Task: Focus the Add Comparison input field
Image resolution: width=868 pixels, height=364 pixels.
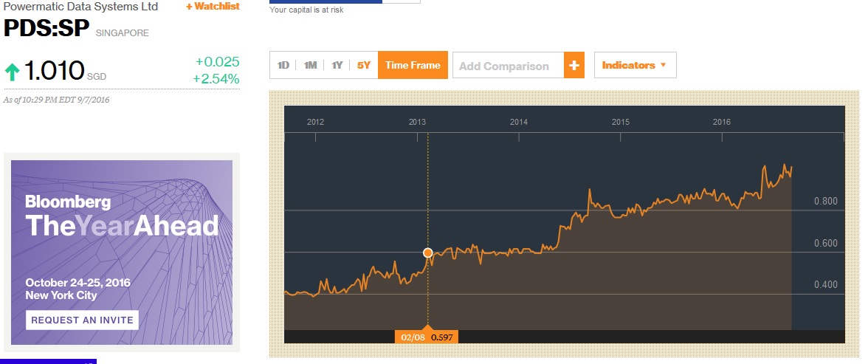Action: 508,66
